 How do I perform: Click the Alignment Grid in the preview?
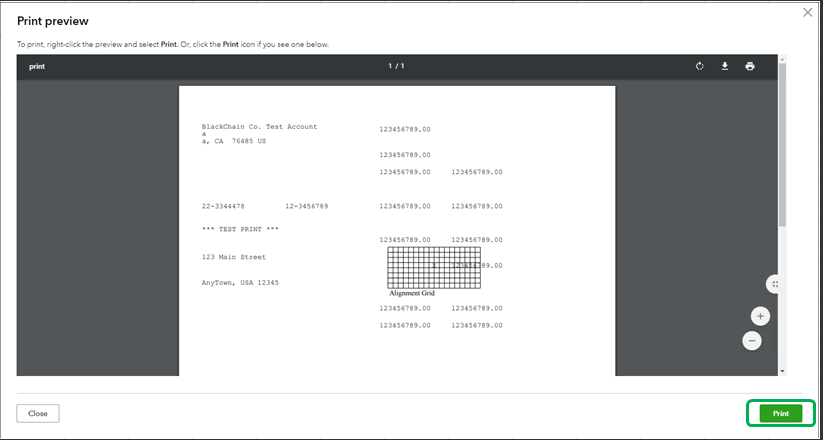coord(434,268)
